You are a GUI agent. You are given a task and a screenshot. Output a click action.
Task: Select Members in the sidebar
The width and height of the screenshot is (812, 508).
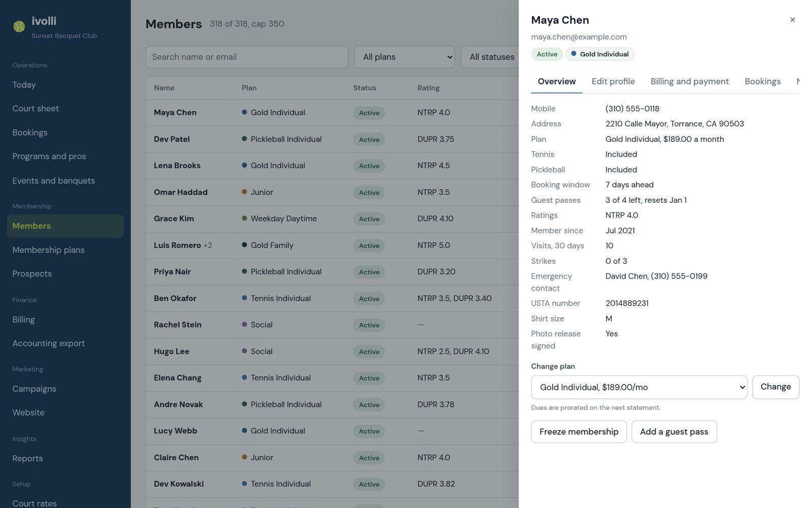pyautogui.click(x=65, y=226)
